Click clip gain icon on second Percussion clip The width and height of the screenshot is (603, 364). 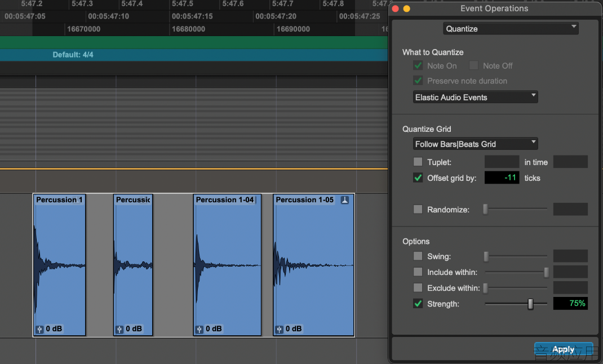coord(119,330)
